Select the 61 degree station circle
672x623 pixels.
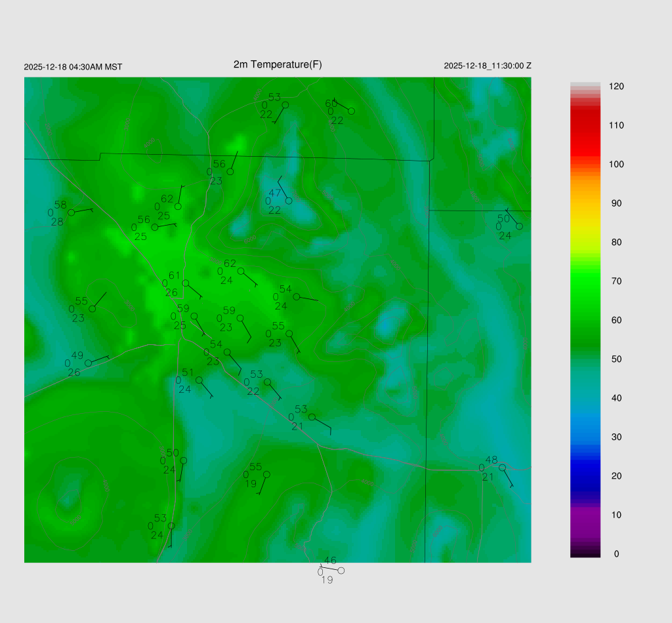tap(186, 283)
